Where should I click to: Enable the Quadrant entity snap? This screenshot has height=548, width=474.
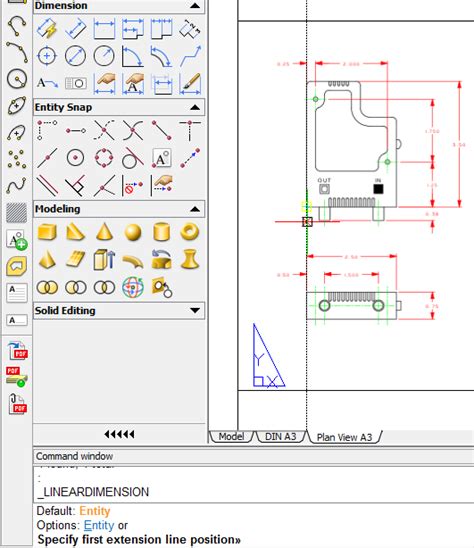[x=104, y=158]
